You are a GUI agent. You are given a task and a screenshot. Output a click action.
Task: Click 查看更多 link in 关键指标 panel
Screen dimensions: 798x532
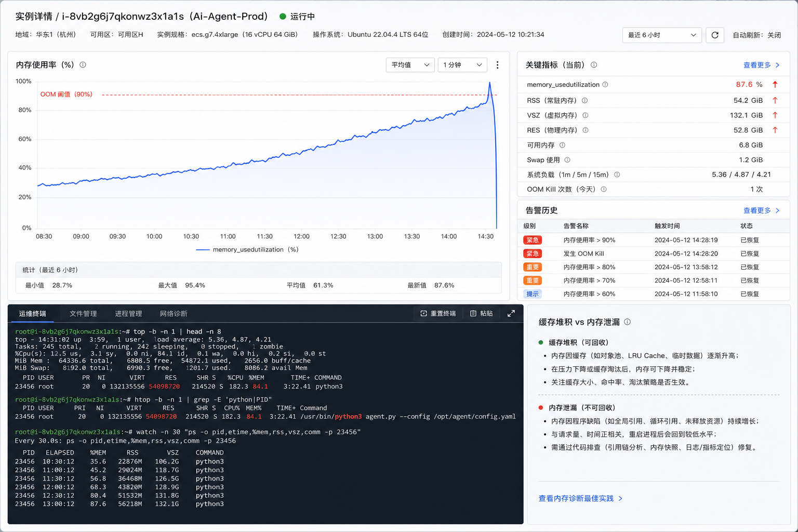(x=761, y=65)
